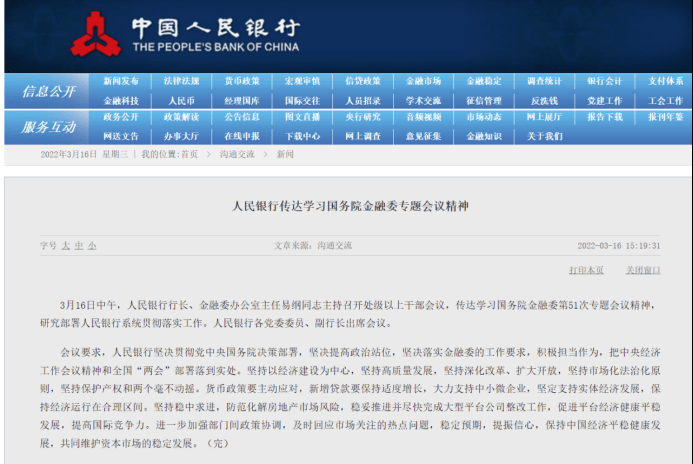Click 关闭窗口 to close window
693x464 pixels.
coord(643,270)
